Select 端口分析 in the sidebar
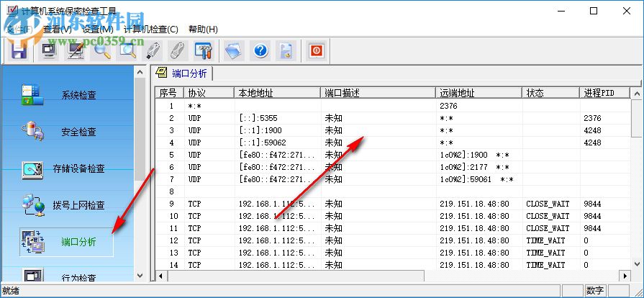Viewport: 644px width, 298px height. [x=66, y=242]
